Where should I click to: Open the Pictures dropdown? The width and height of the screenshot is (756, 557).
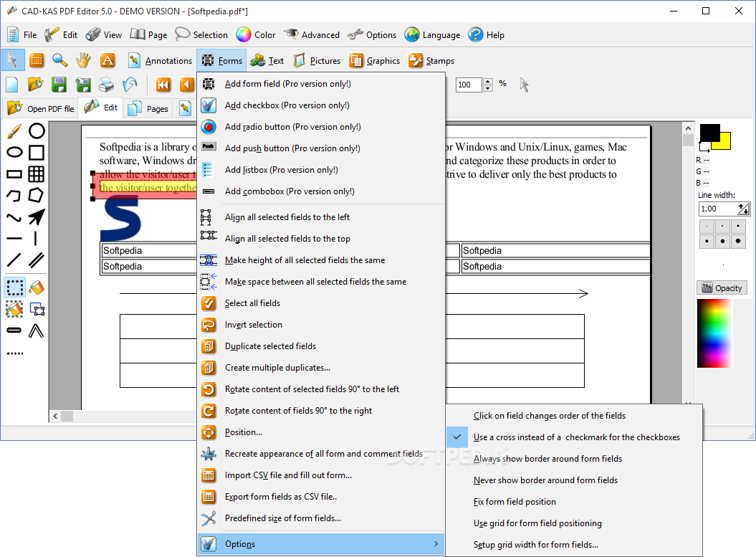317,60
